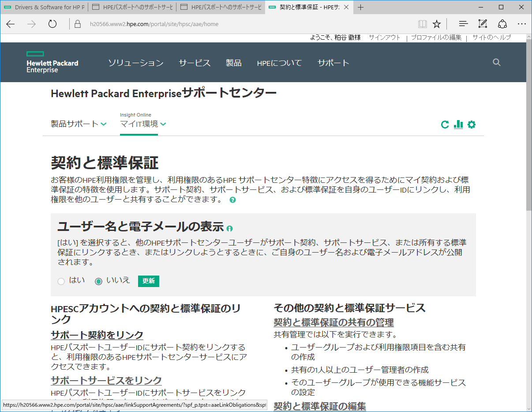Reload the page with the refresh icon
The width and height of the screenshot is (532, 412).
click(52, 24)
